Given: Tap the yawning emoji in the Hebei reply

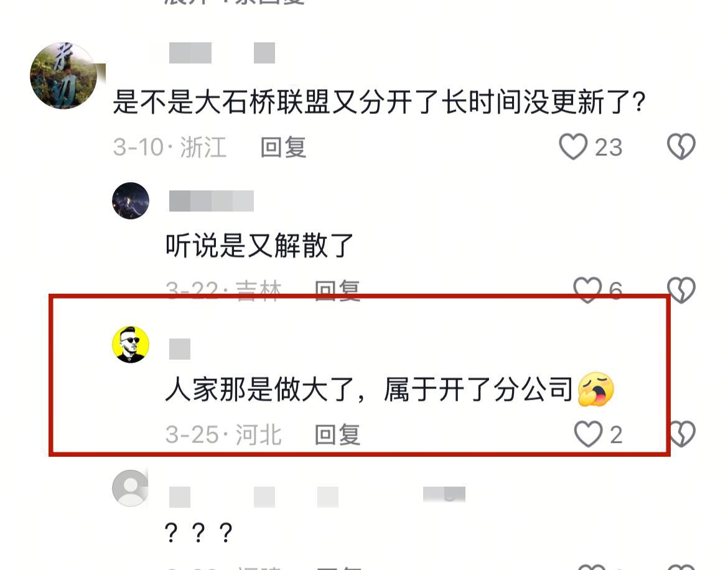Looking at the screenshot, I should (x=596, y=389).
